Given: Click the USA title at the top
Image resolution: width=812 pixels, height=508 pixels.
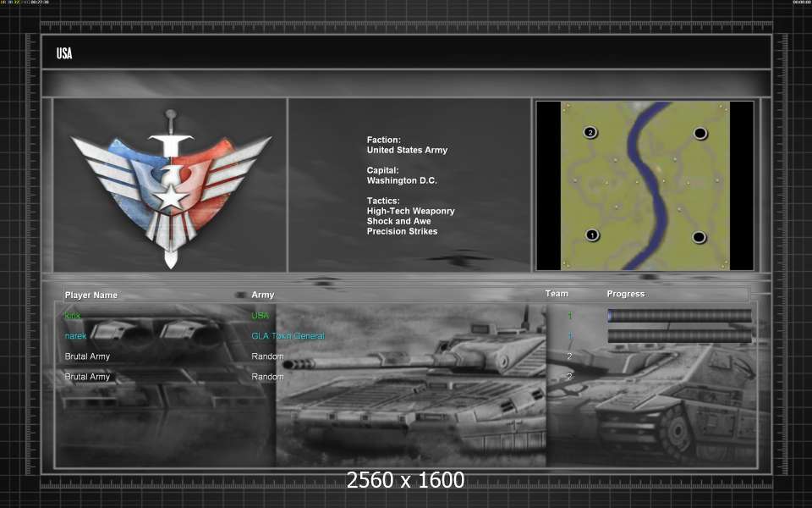Looking at the screenshot, I should [64, 53].
